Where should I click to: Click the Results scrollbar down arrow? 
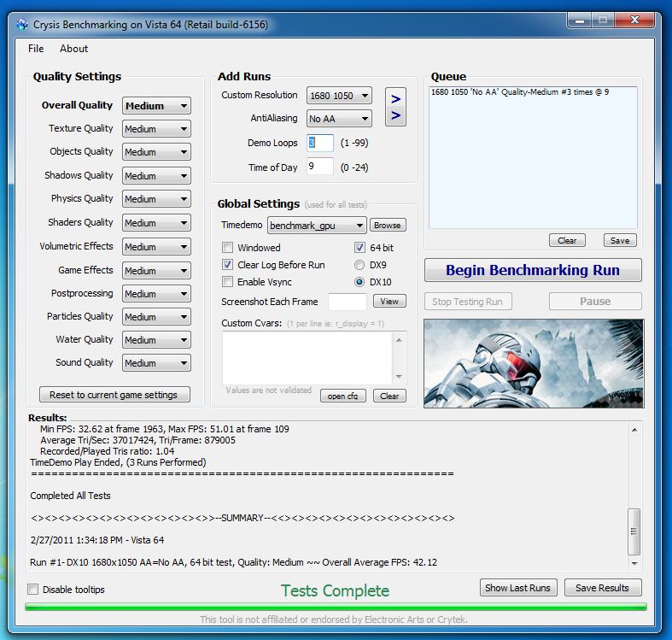tap(634, 563)
